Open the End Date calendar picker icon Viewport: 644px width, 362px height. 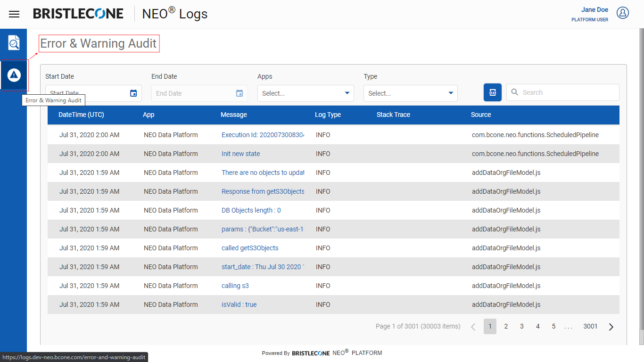coord(239,93)
